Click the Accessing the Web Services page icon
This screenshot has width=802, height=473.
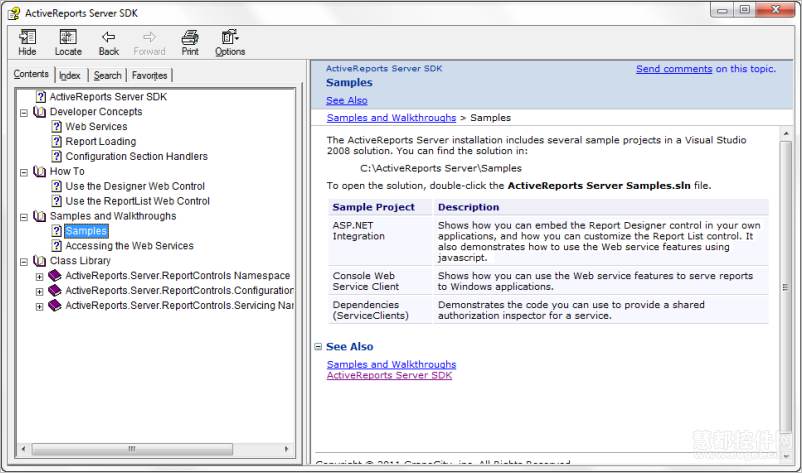[x=57, y=245]
